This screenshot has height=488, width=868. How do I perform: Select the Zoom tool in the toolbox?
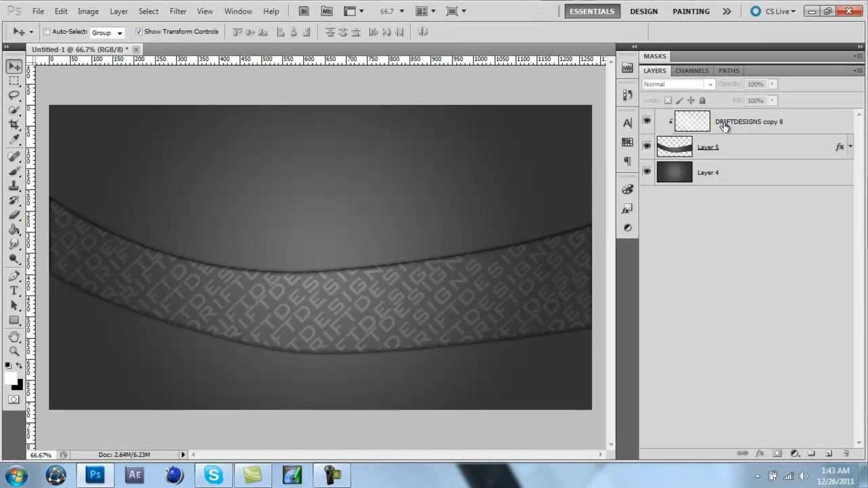(x=14, y=351)
